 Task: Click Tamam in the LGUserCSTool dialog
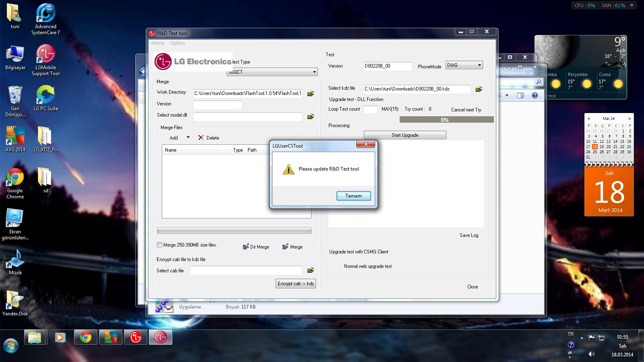pyautogui.click(x=353, y=196)
